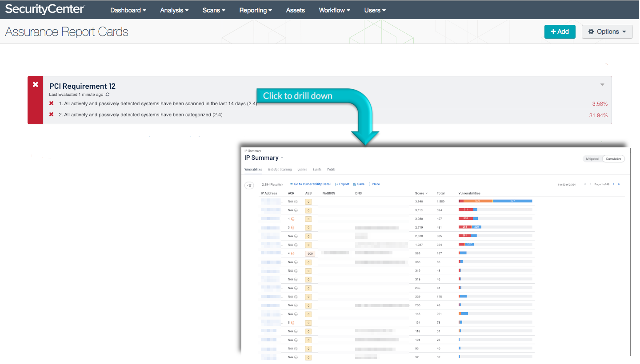Open the Users dropdown menu
640x364 pixels.
pyautogui.click(x=375, y=10)
